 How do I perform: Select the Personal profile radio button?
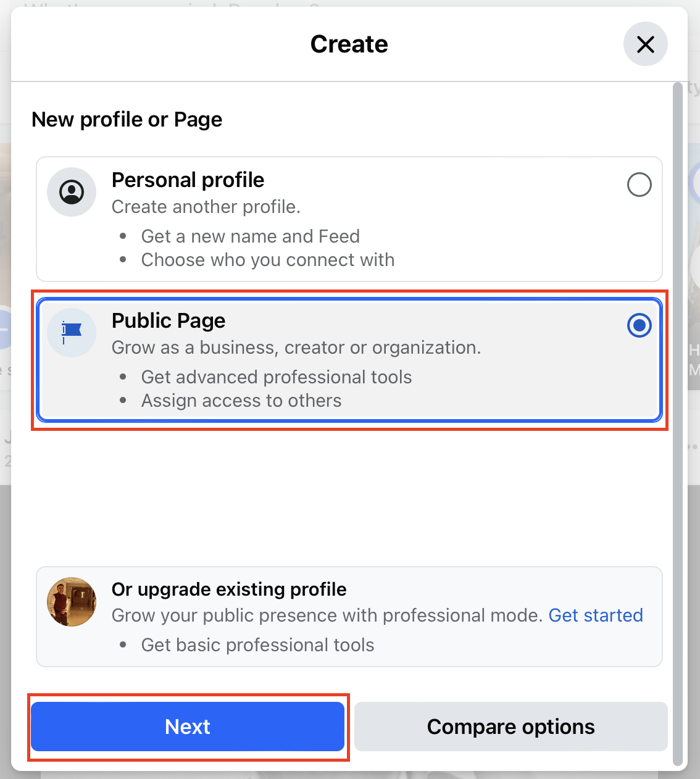pos(639,185)
